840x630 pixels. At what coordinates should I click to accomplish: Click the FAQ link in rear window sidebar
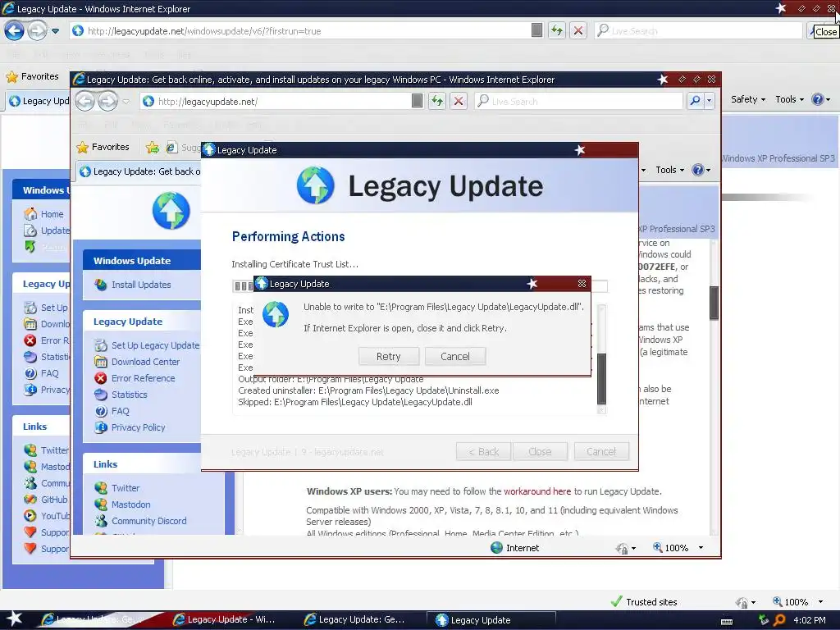pyautogui.click(x=49, y=373)
